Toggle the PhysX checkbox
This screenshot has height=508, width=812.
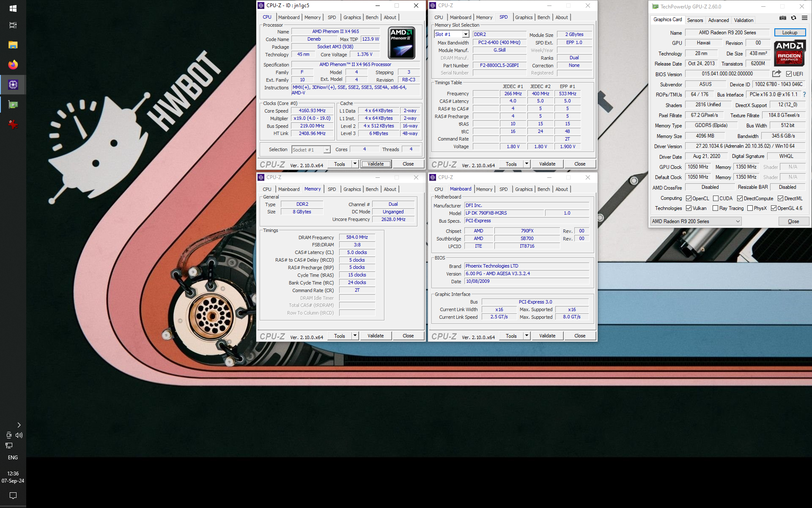(750, 208)
